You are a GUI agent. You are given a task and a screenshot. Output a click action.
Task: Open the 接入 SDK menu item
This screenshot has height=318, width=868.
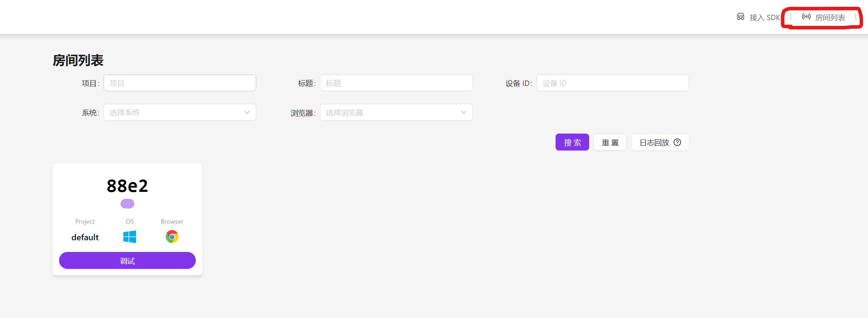pyautogui.click(x=764, y=17)
